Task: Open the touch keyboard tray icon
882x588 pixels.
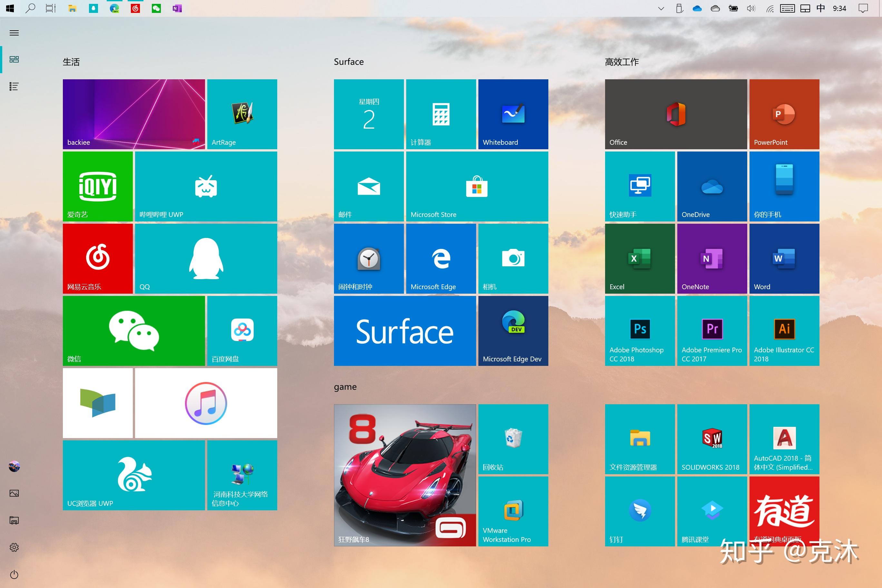Action: pyautogui.click(x=787, y=8)
